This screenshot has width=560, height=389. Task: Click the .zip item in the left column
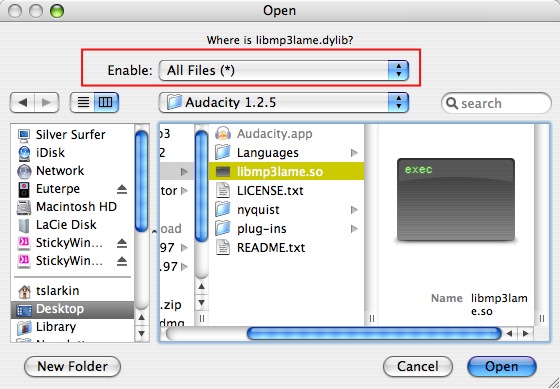pos(171,305)
